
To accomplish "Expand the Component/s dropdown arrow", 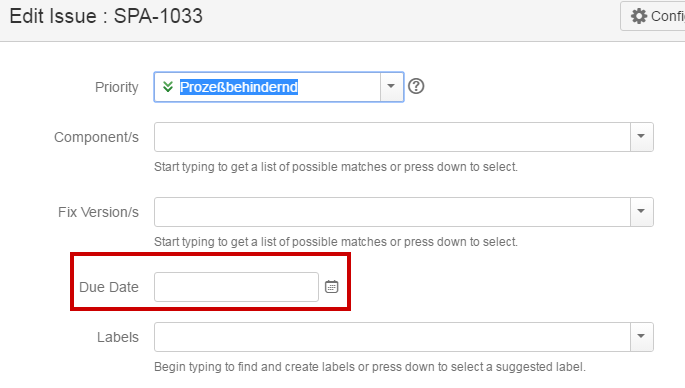I will 641,137.
